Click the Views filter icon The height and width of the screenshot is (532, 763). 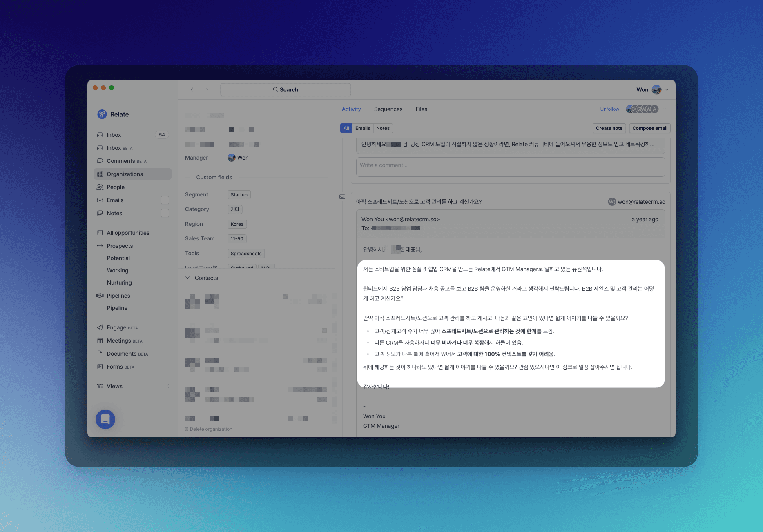100,386
